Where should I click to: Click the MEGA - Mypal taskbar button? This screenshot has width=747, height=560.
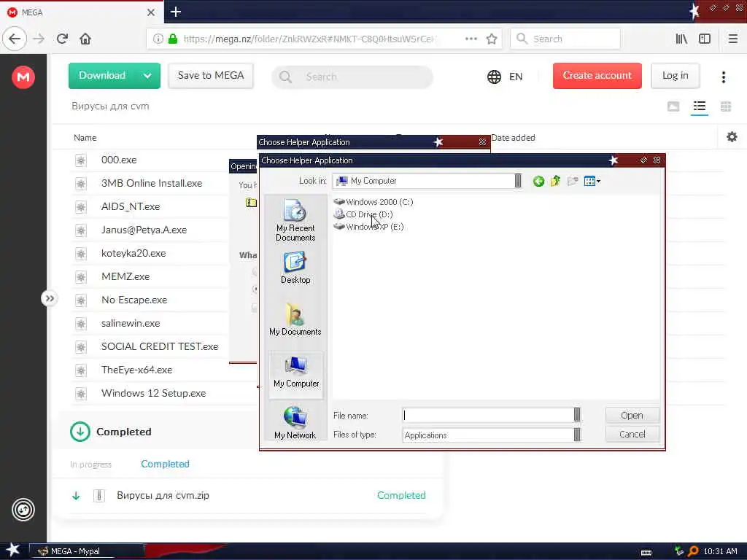tap(86, 551)
